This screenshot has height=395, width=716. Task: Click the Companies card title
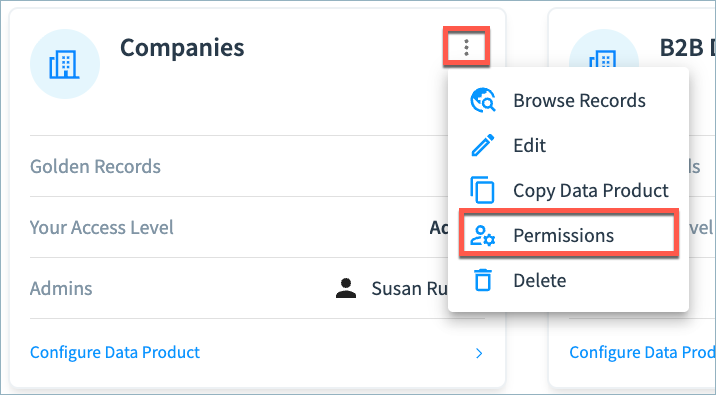point(182,47)
